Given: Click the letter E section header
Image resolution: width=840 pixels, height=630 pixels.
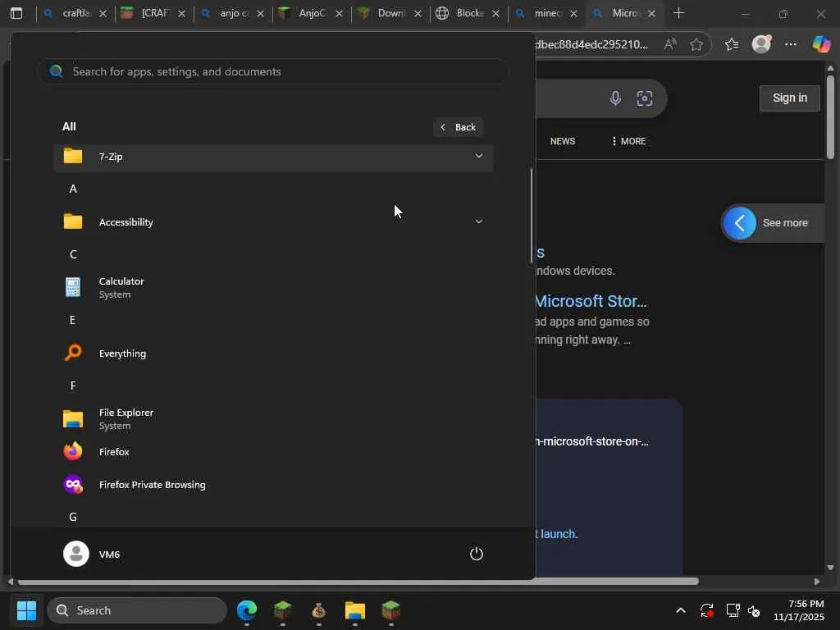Looking at the screenshot, I should 73,321.
